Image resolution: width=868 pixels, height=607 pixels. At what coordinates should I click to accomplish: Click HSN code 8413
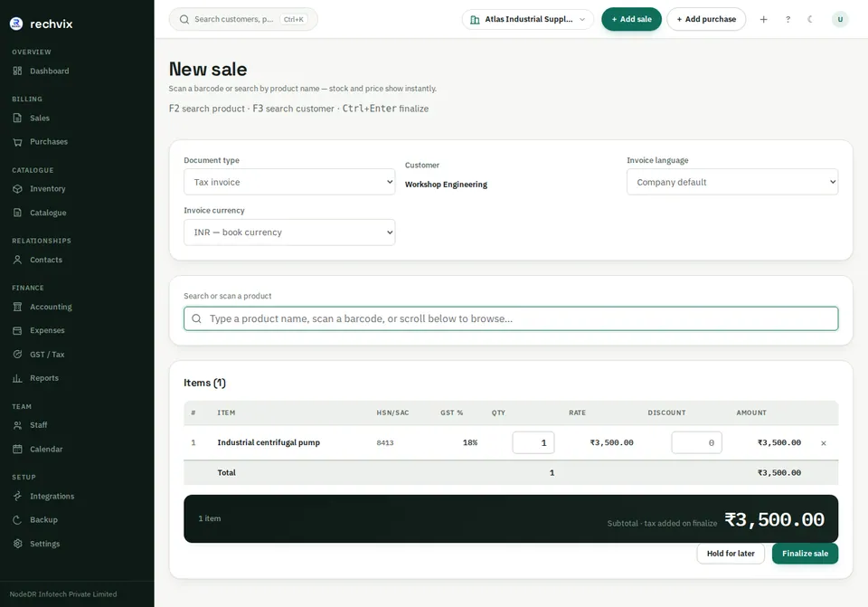tap(385, 443)
